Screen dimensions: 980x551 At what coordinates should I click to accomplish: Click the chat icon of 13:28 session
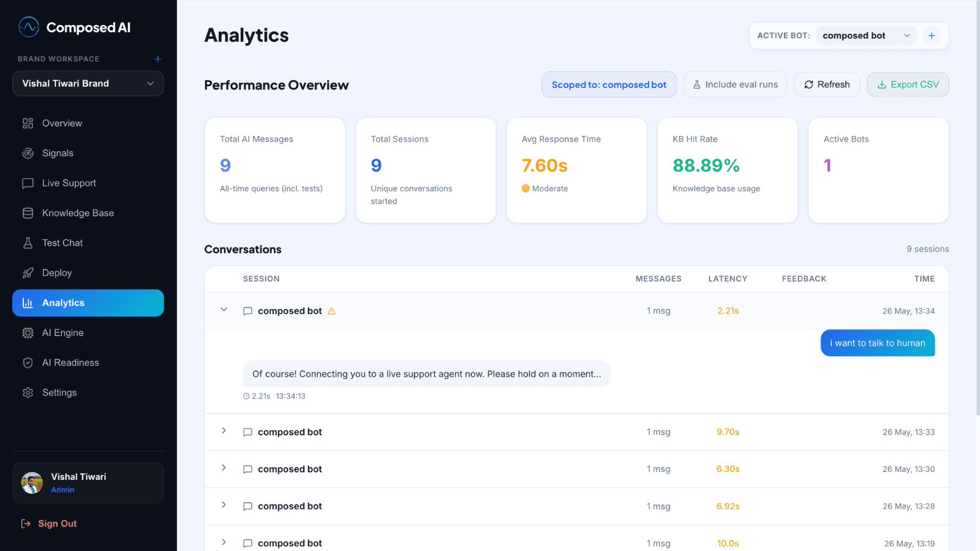click(x=247, y=506)
